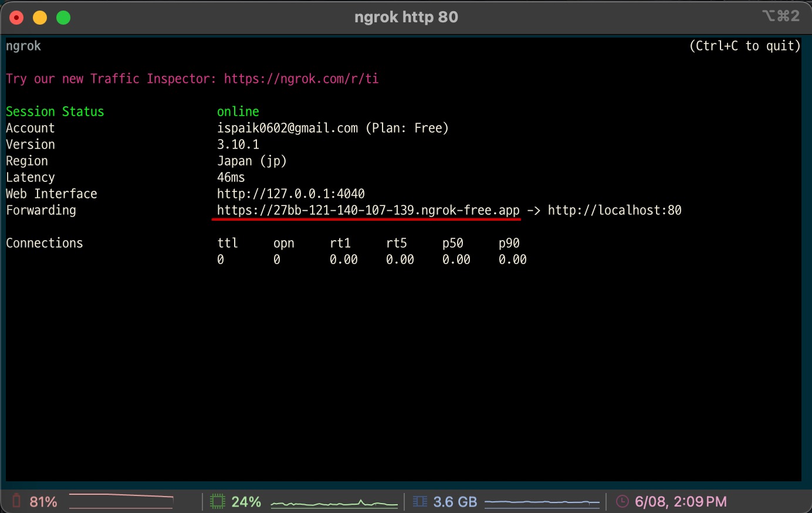Click the 'opn' column header

[x=284, y=243]
